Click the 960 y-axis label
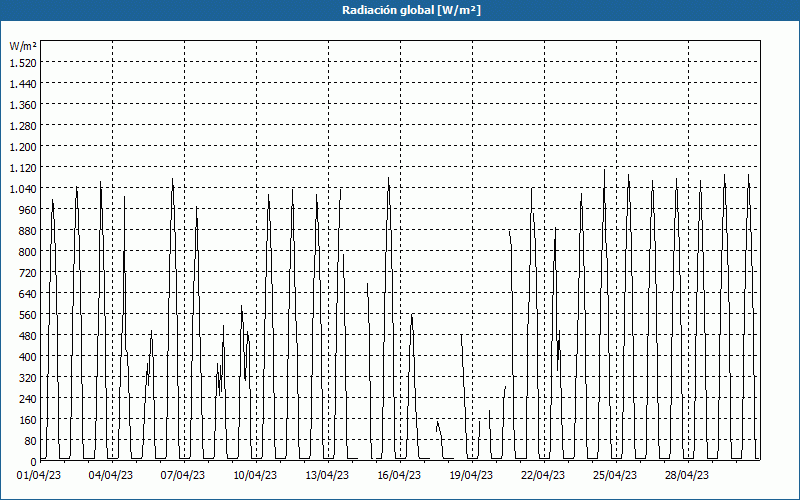This screenshot has width=800, height=500. coord(28,210)
